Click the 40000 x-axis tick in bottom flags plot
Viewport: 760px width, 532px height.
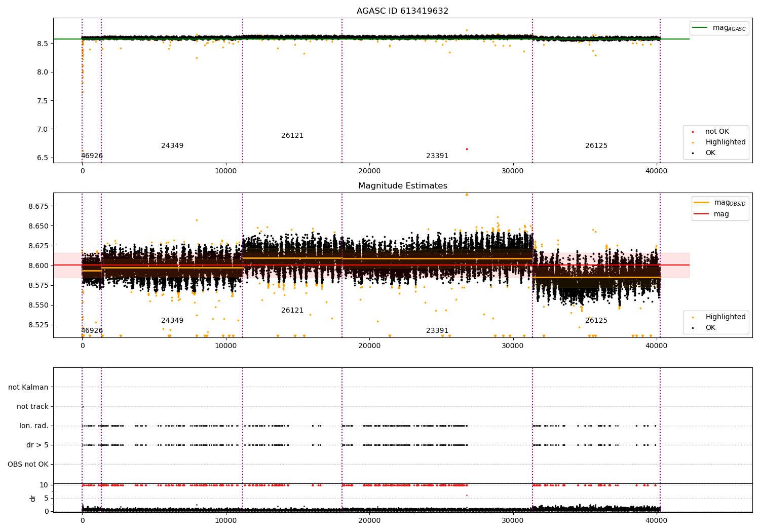(x=657, y=521)
